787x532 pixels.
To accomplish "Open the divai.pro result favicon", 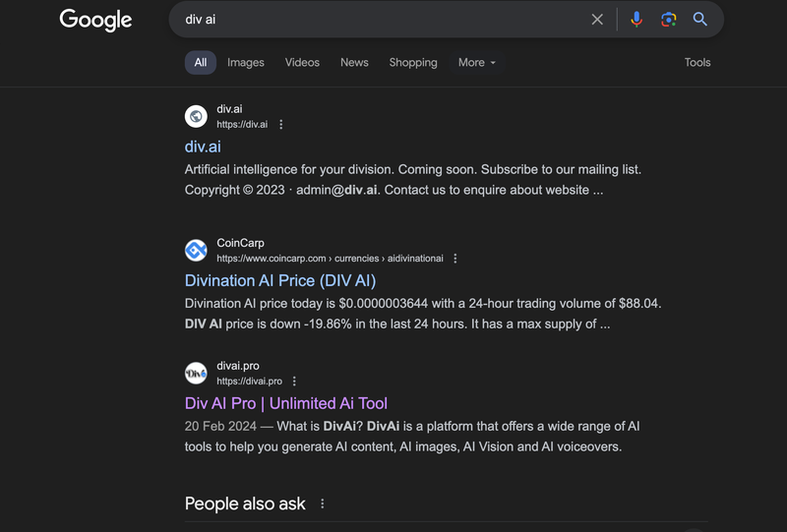I will [x=196, y=373].
